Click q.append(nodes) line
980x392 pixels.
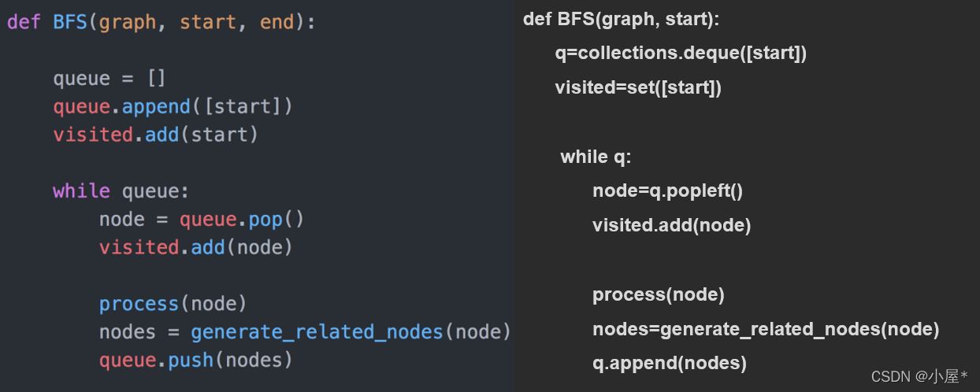(669, 363)
